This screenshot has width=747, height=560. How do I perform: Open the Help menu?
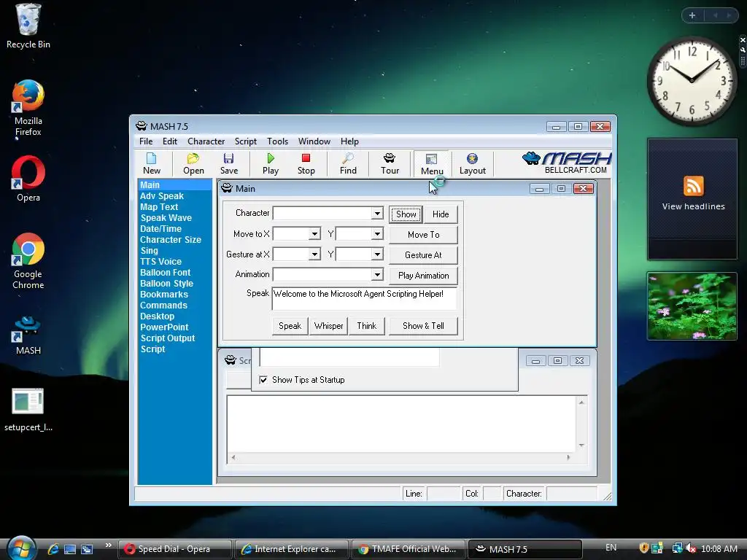349,141
